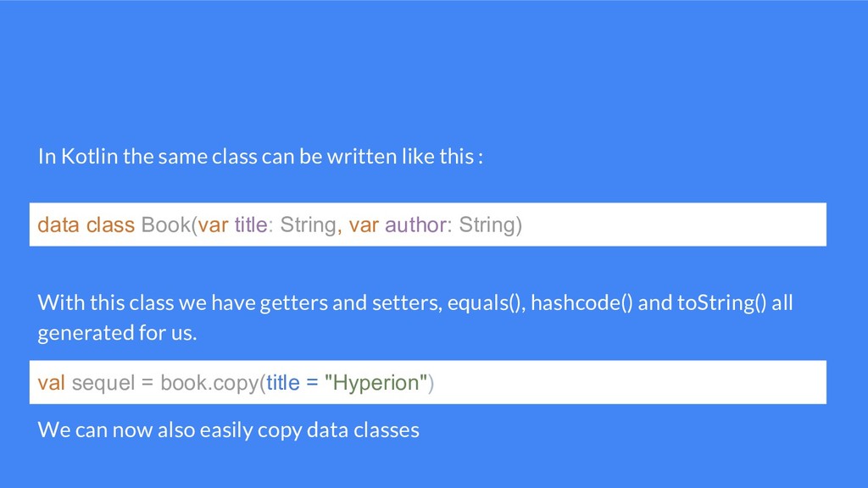Click the "String)" type after author

tap(490, 225)
